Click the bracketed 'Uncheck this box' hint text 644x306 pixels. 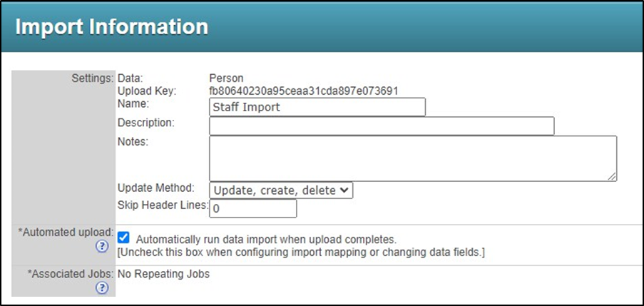pos(300,253)
